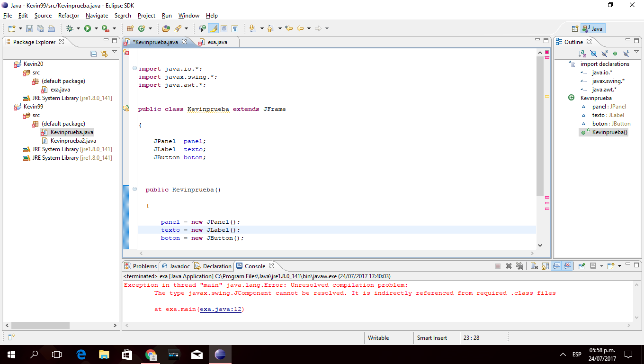Select Kevinprueba2.java in Package Explorer
Screen dimensions: 644x364
coord(73,141)
